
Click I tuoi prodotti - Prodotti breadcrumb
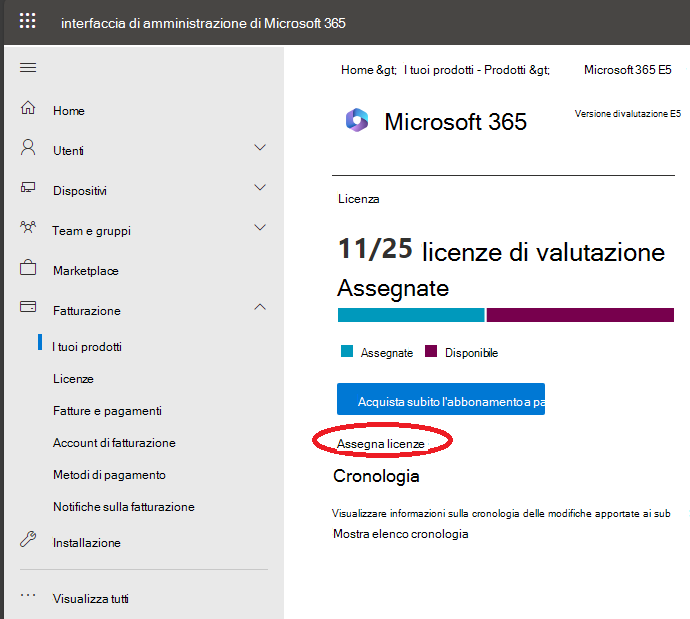coord(465,70)
